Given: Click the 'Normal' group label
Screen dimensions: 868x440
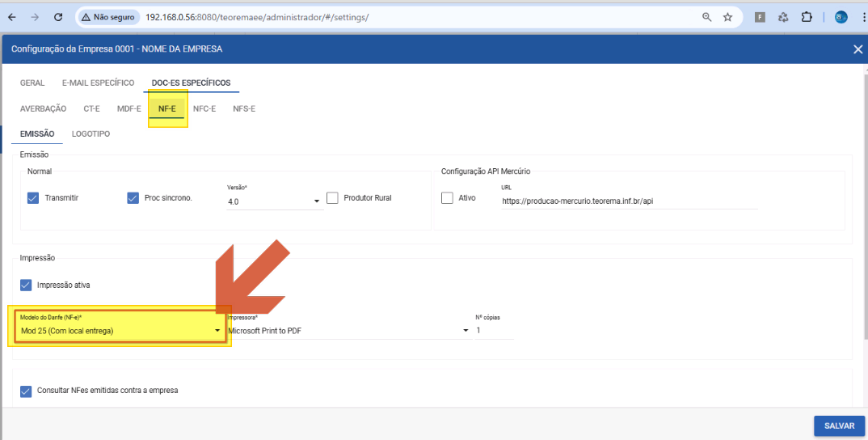Looking at the screenshot, I should click(x=40, y=171).
